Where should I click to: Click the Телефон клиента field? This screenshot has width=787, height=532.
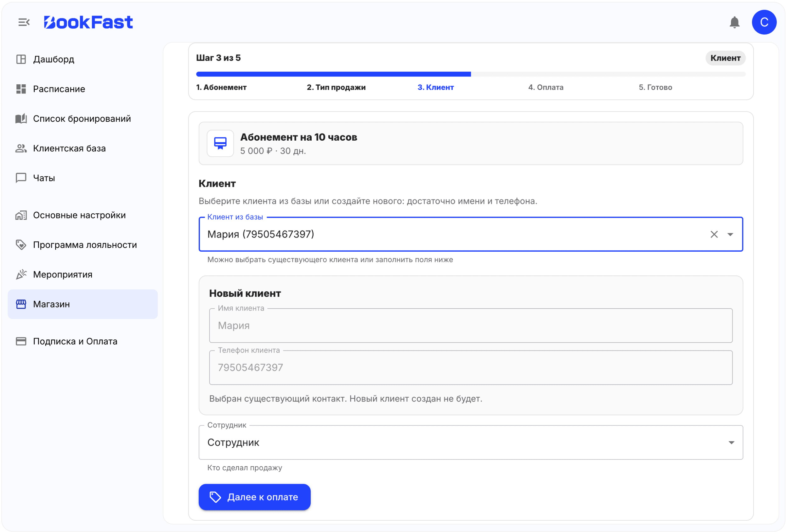click(x=471, y=367)
